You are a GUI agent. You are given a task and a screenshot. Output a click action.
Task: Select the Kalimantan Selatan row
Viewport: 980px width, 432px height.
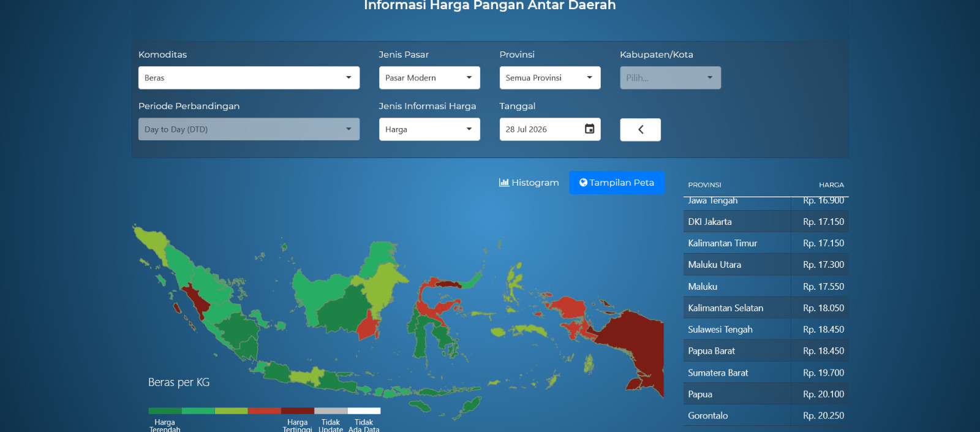pyautogui.click(x=766, y=308)
